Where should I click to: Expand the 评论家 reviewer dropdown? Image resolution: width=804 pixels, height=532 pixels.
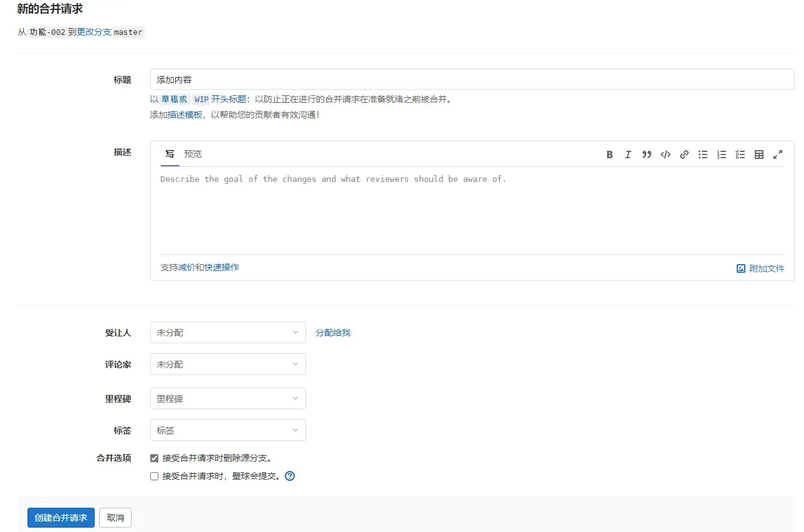[x=227, y=364]
